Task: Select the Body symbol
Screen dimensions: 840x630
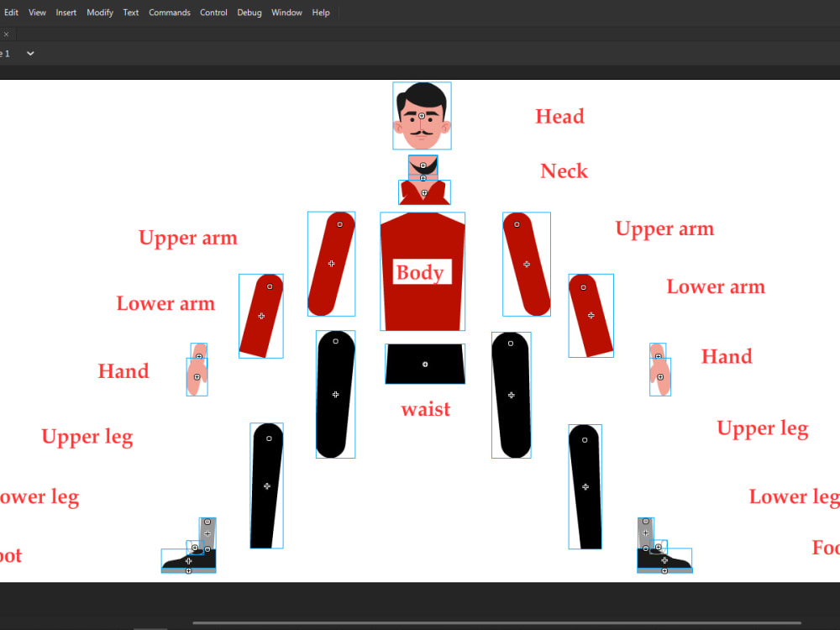Action: click(423, 244)
